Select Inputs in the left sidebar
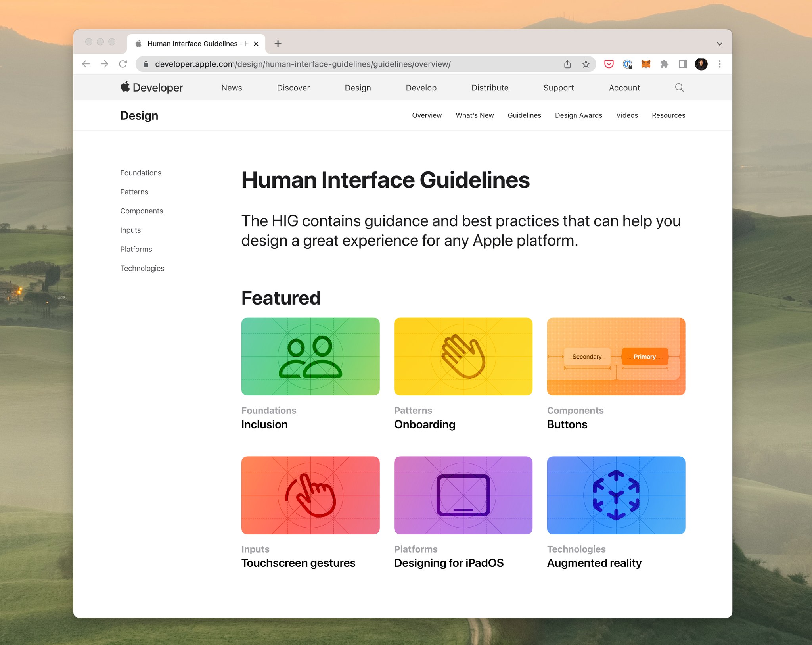Viewport: 812px width, 645px height. 130,230
